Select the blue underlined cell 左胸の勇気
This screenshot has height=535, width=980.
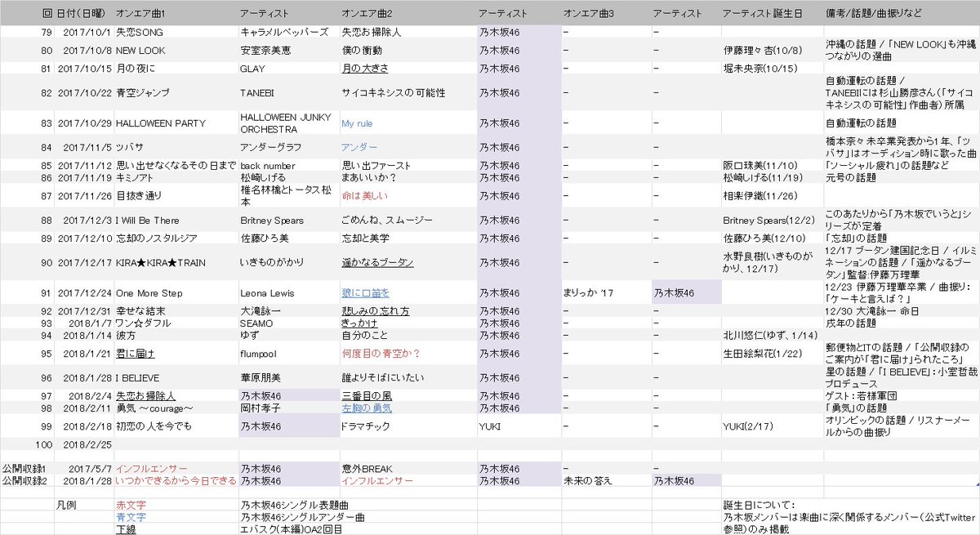pos(367,408)
